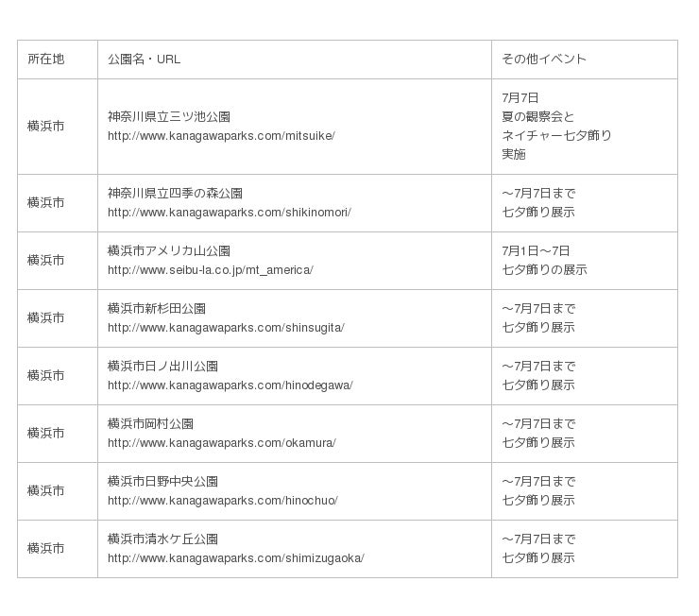
Task: Open the okamura park URL
Action: pos(221,443)
